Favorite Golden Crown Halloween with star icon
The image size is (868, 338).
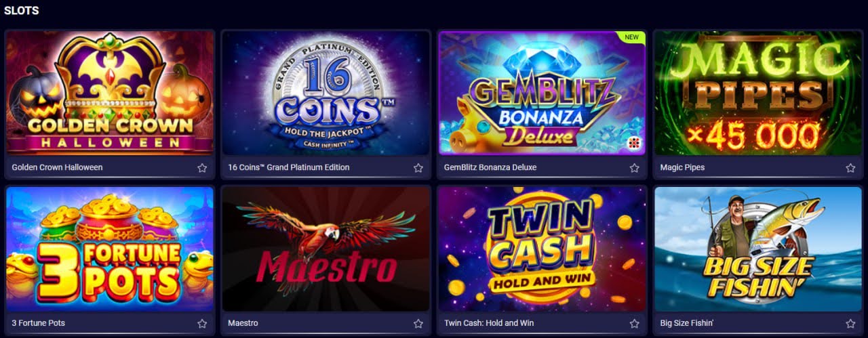tap(202, 167)
